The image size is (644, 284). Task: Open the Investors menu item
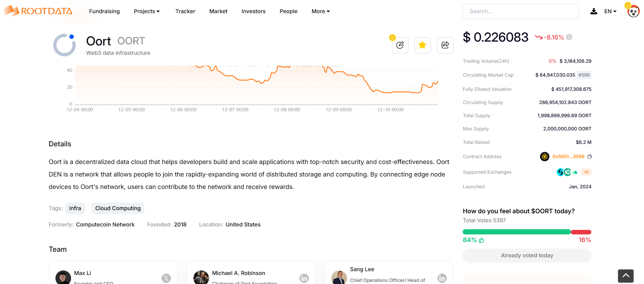[253, 11]
